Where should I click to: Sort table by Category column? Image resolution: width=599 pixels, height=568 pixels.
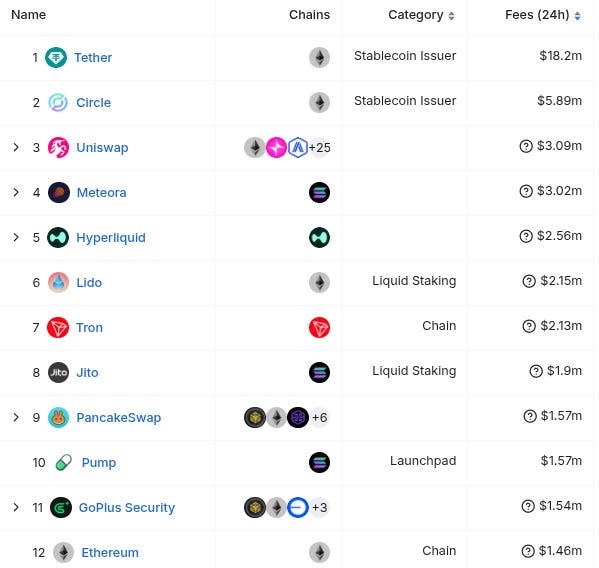pyautogui.click(x=421, y=15)
